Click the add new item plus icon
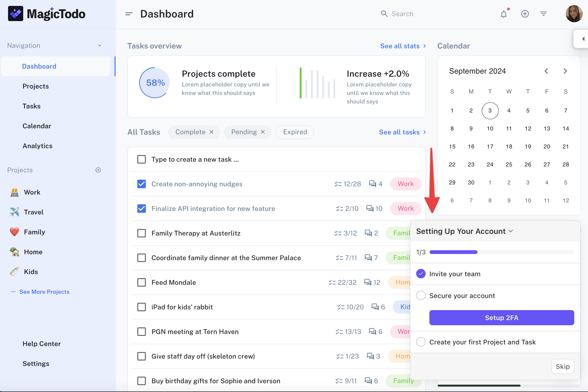The width and height of the screenshot is (588, 392). click(x=525, y=13)
